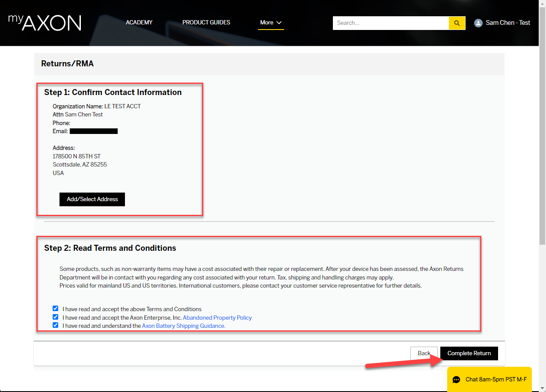The width and height of the screenshot is (546, 392).
Task: Enable the Terms and Conditions acceptance checkbox
Action: coord(55,308)
